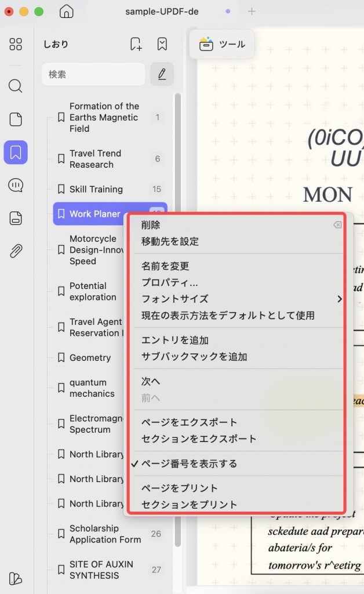The width and height of the screenshot is (364, 594).
Task: Click the quantum mechanics row bookmark icon
Action: coord(61,388)
